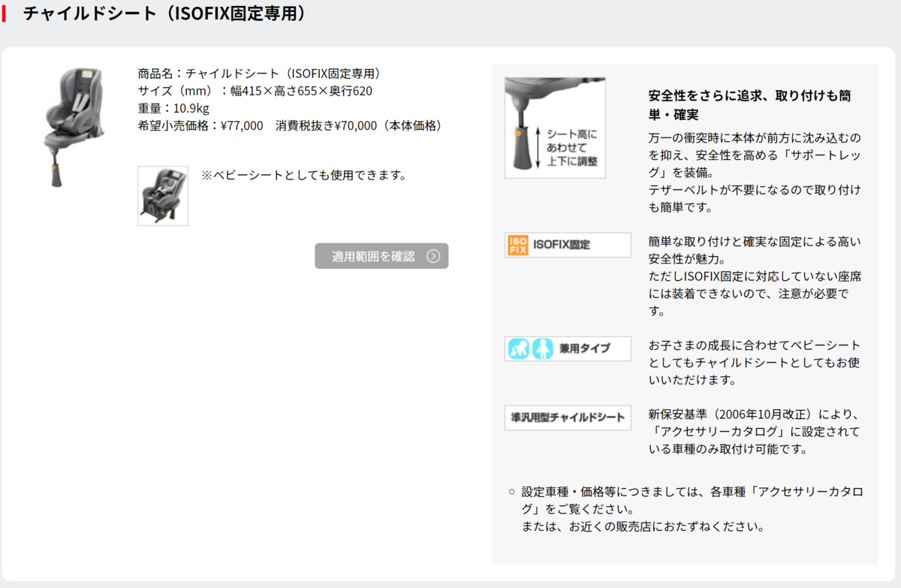The image size is (901, 588).
Task: Click the crawling baby icon in 兼用タイプ badge
Action: click(519, 348)
